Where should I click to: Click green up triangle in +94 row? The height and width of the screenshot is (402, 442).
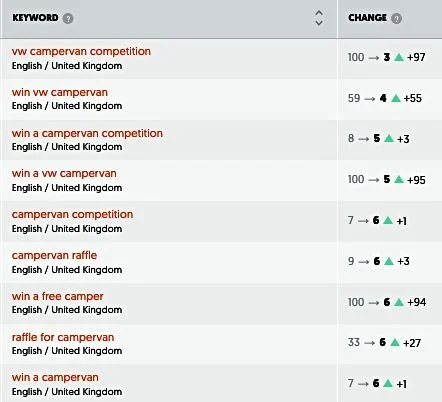click(399, 302)
